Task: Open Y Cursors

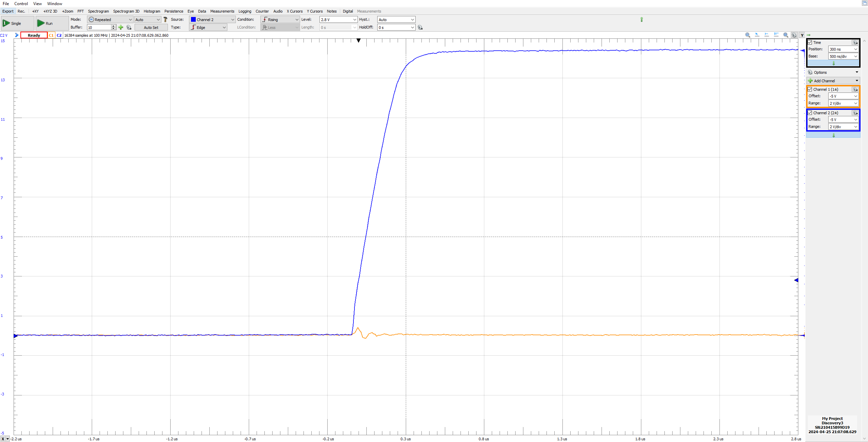Action: pos(315,11)
